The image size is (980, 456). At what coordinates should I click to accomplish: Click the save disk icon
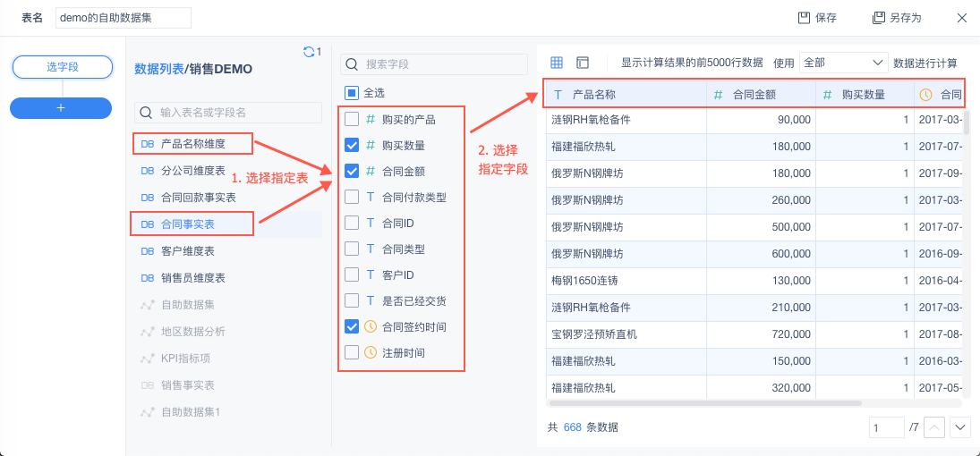tap(804, 18)
